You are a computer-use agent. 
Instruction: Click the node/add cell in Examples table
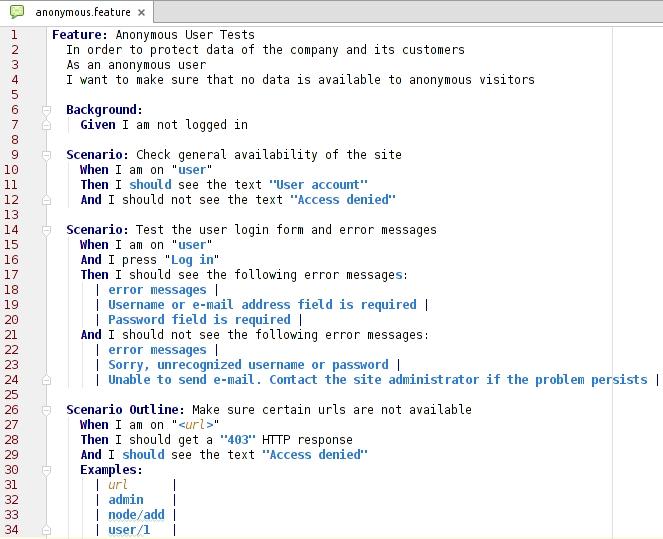(137, 515)
